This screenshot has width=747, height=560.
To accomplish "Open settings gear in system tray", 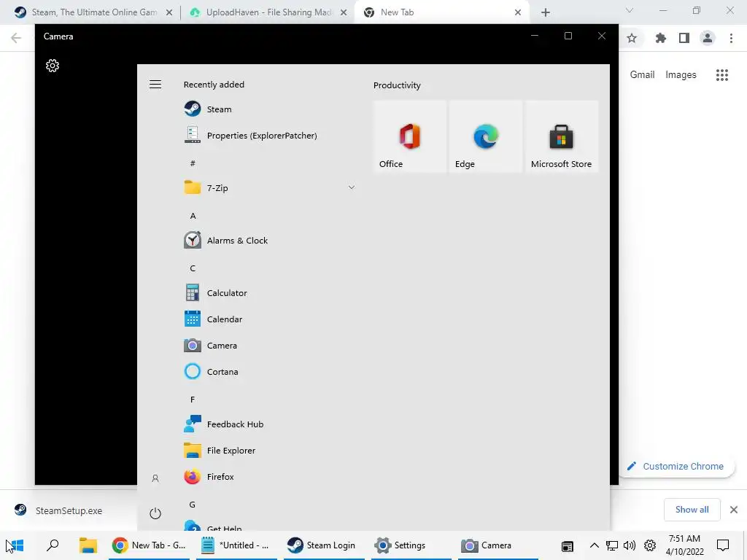I will (x=650, y=545).
